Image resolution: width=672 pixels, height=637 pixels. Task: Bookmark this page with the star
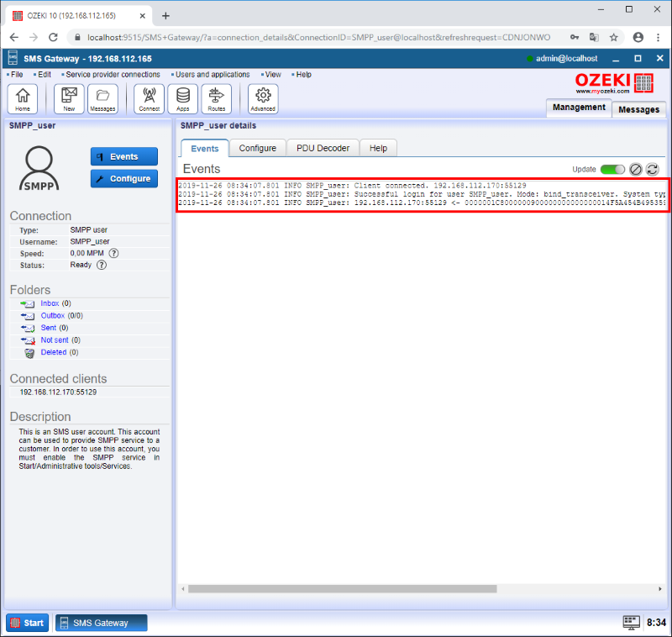(614, 37)
